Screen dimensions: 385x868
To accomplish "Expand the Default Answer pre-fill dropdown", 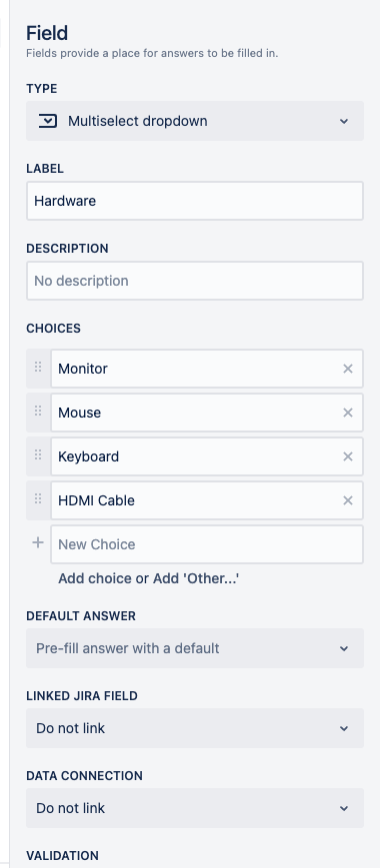I will pyautogui.click(x=195, y=648).
